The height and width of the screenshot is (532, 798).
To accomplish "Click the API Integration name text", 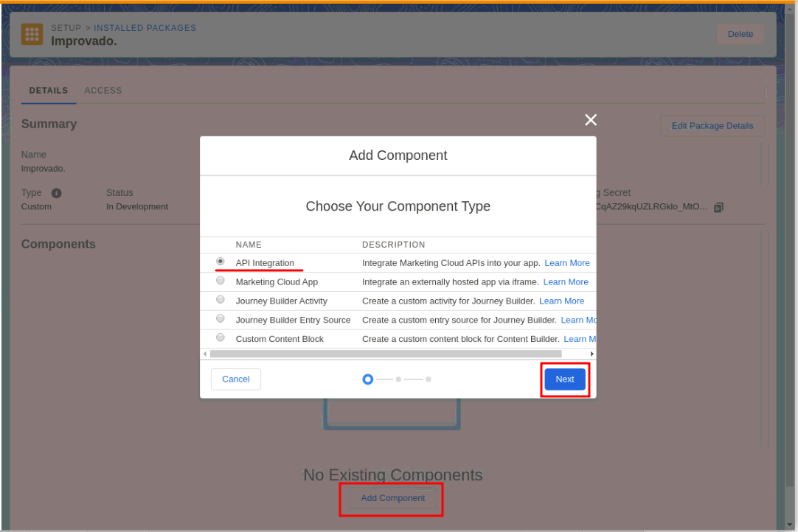I will (x=265, y=263).
